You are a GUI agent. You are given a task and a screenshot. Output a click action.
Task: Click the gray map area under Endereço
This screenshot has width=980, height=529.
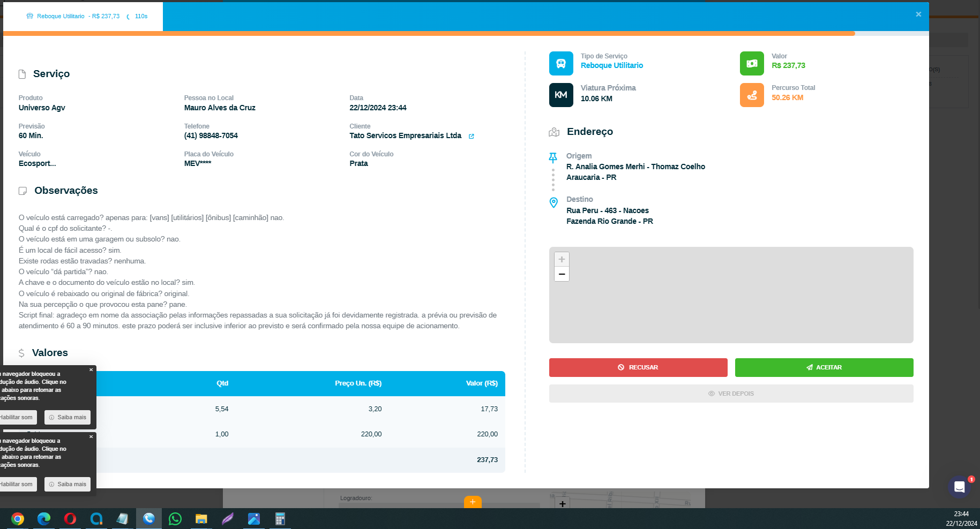(x=731, y=295)
